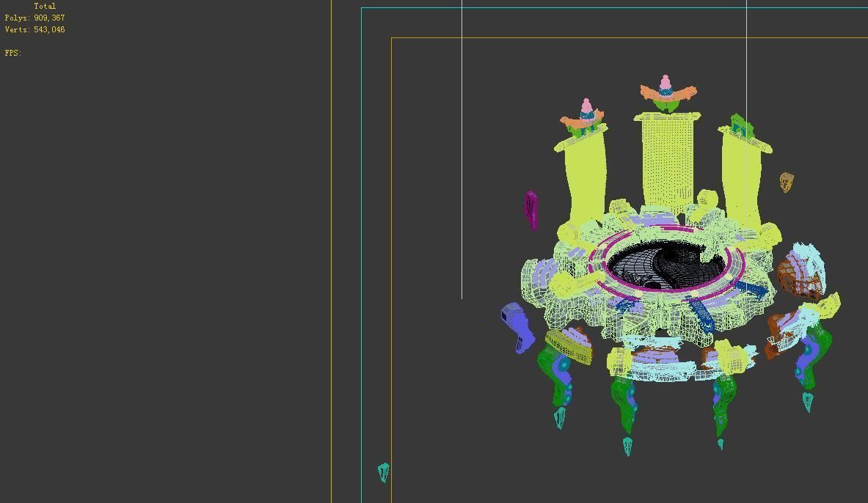Click the "Polys: 909,367" statistic
This screenshot has height=503, width=868.
(x=34, y=18)
